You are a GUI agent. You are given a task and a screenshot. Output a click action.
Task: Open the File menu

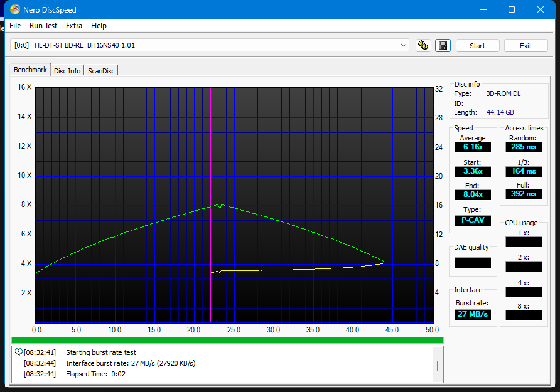pos(15,26)
